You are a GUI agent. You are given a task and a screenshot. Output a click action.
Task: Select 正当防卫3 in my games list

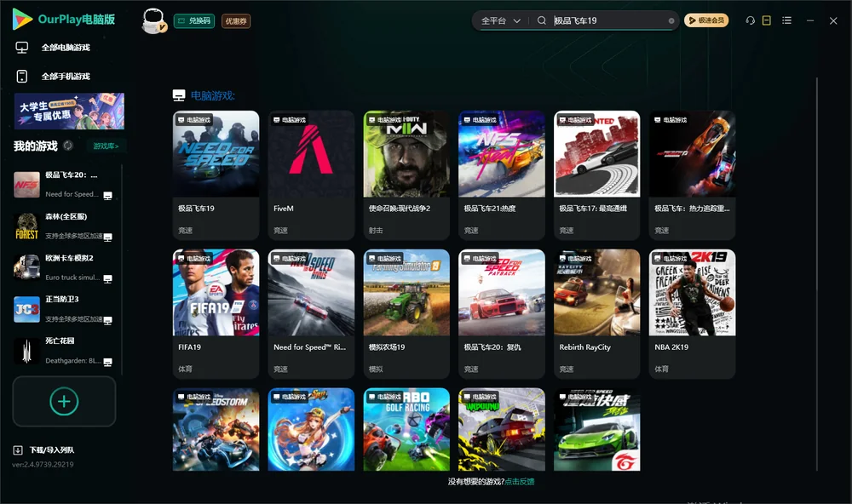(x=64, y=309)
